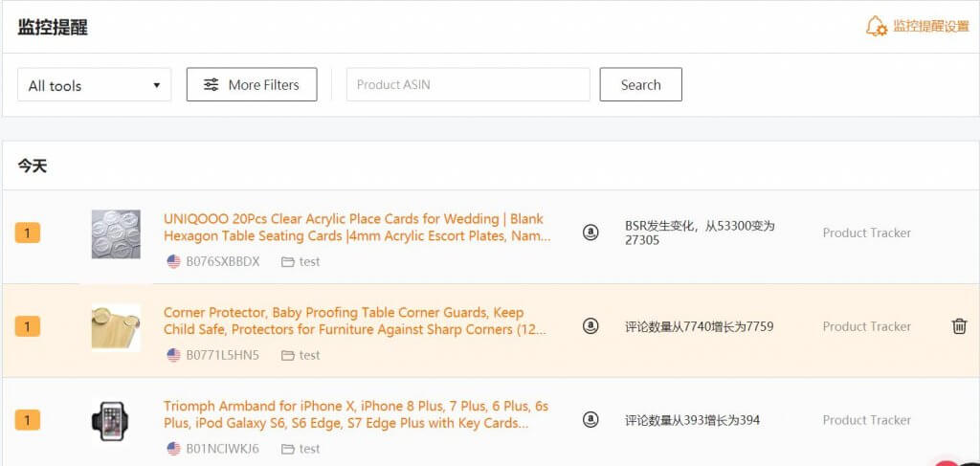This screenshot has width=980, height=466.
Task: Focus the Product ASIN input field
Action: 468,84
